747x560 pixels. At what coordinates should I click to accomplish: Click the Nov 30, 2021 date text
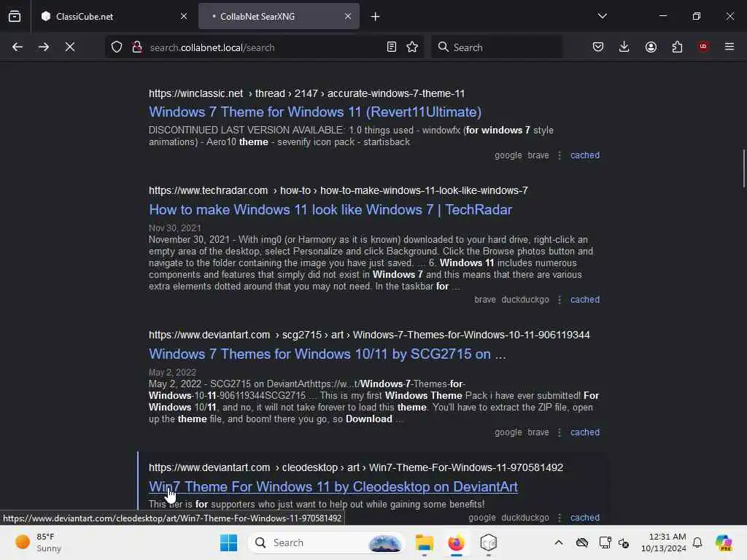point(175,228)
